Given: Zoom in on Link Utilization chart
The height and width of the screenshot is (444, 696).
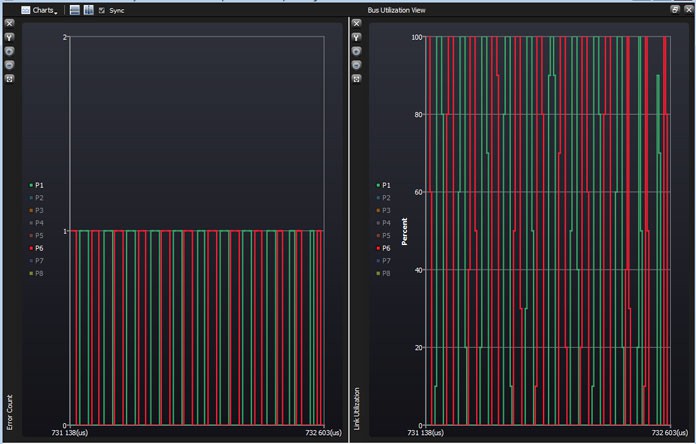Looking at the screenshot, I should click(356, 51).
